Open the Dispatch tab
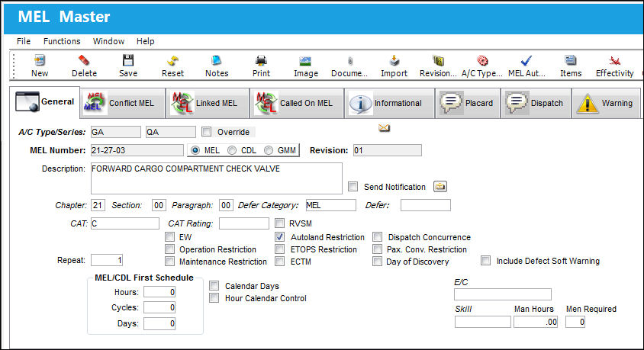 [x=536, y=103]
